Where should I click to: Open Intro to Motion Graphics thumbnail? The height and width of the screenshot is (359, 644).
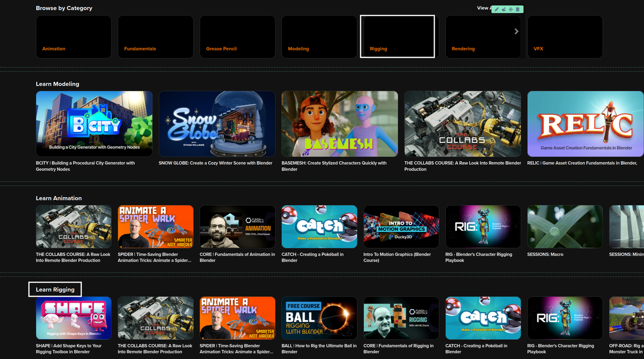[401, 226]
